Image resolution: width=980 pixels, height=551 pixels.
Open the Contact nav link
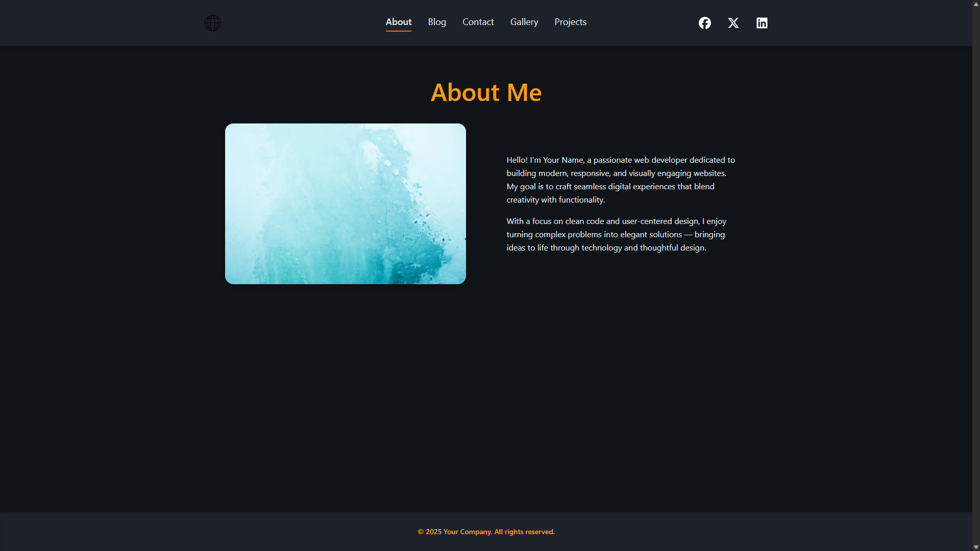coord(478,22)
